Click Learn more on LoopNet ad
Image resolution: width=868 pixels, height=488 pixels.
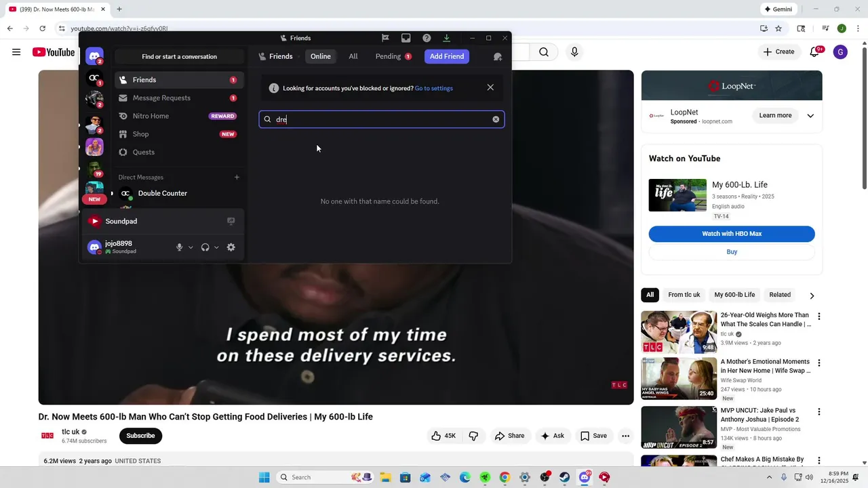click(775, 115)
